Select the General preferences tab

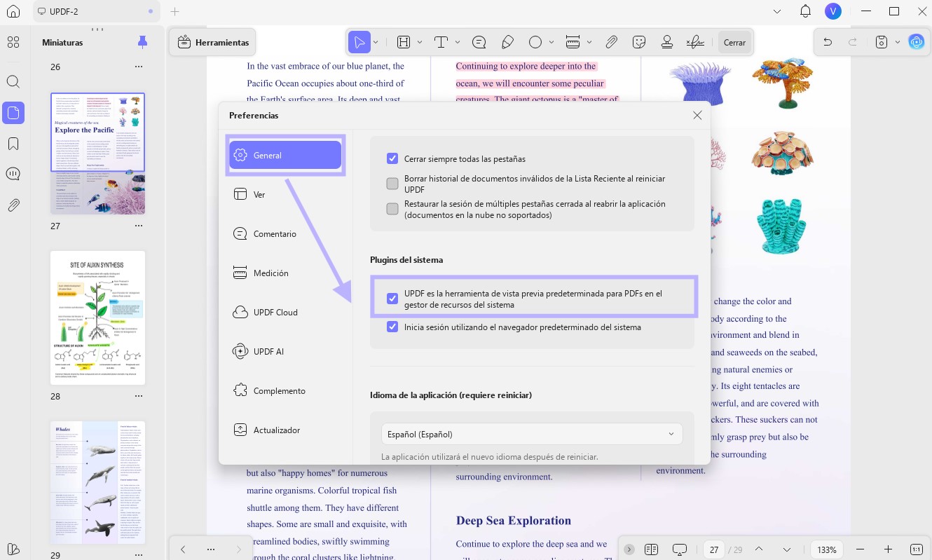(286, 155)
